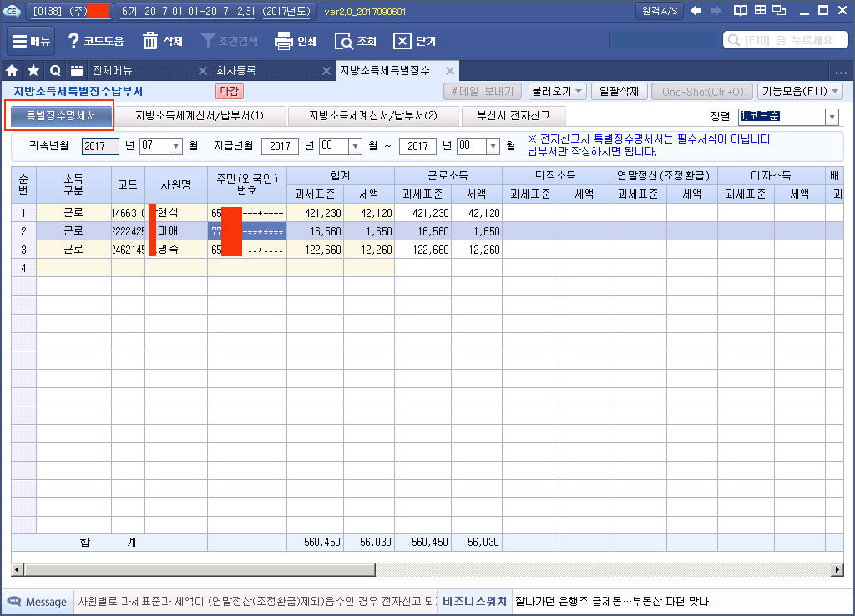Click magnifier icon in F10 search box
The width and height of the screenshot is (855, 616).
(734, 40)
